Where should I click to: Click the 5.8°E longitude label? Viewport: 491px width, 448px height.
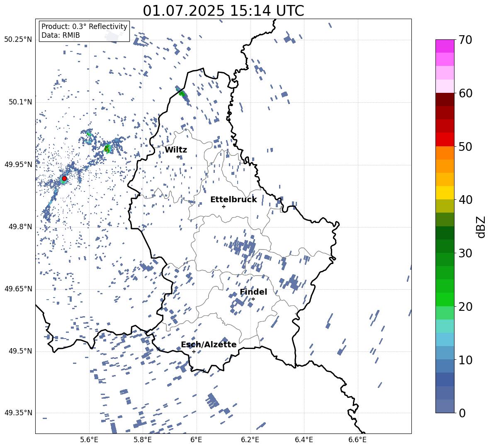(x=143, y=440)
